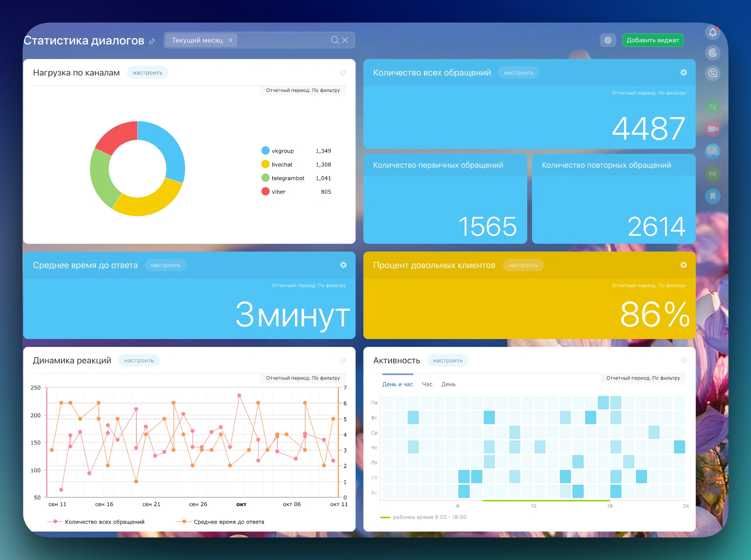
Task: Open the gear menu on the Процент довольных клиентов widget
Action: pyautogui.click(x=683, y=265)
